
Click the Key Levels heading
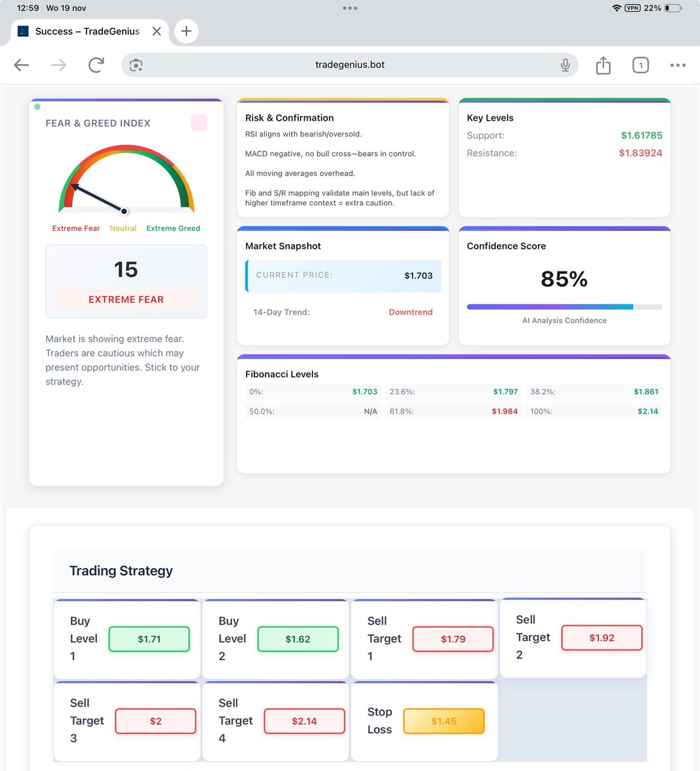[x=490, y=118]
